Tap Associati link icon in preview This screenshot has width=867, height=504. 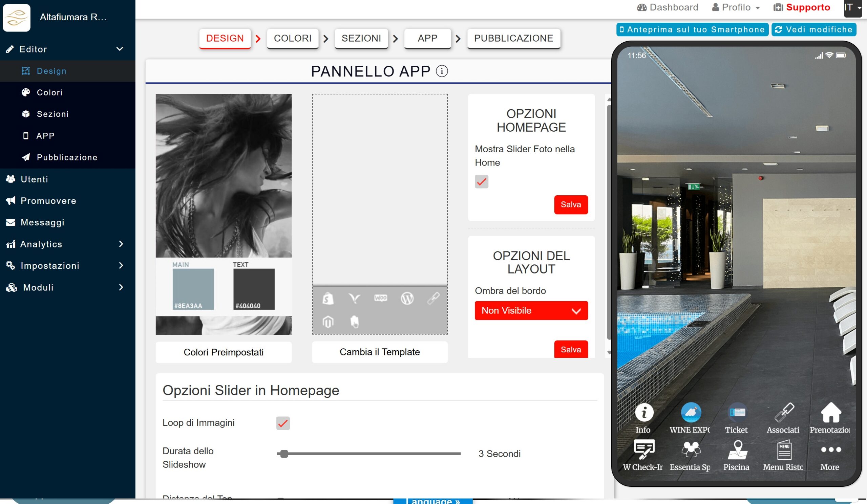point(784,412)
